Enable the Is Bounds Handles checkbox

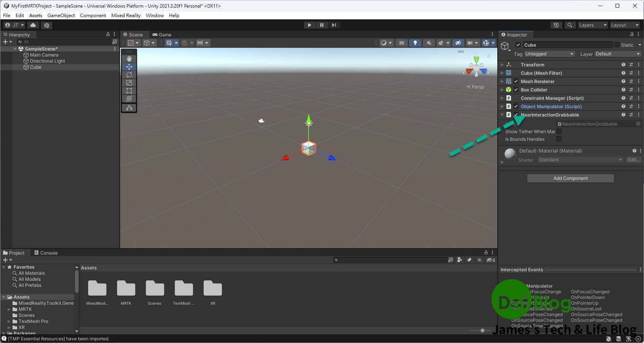[x=559, y=139]
